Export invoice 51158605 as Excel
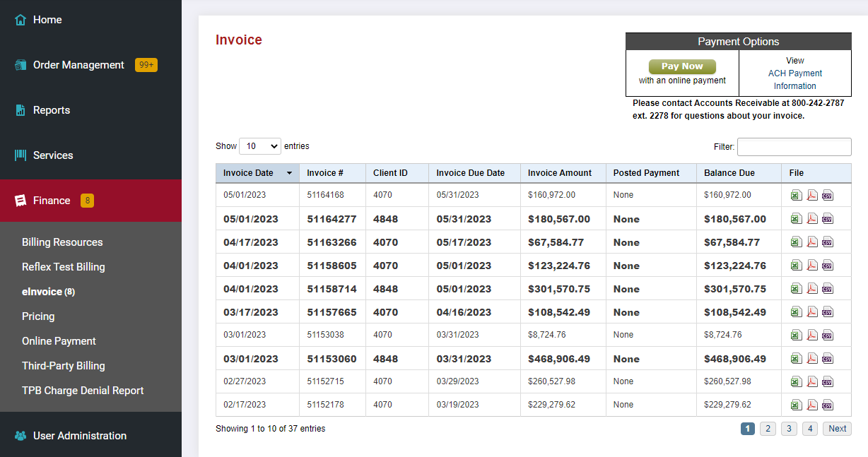 tap(797, 266)
